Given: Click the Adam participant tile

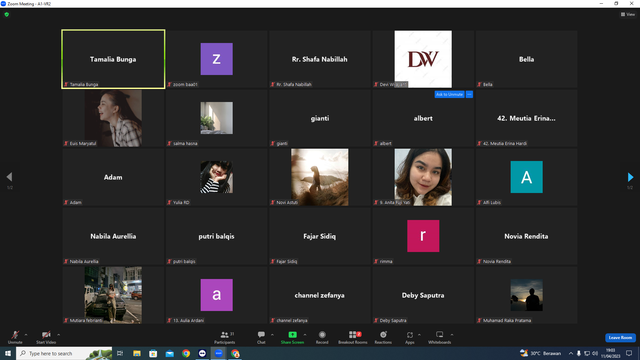Looking at the screenshot, I should (x=113, y=177).
